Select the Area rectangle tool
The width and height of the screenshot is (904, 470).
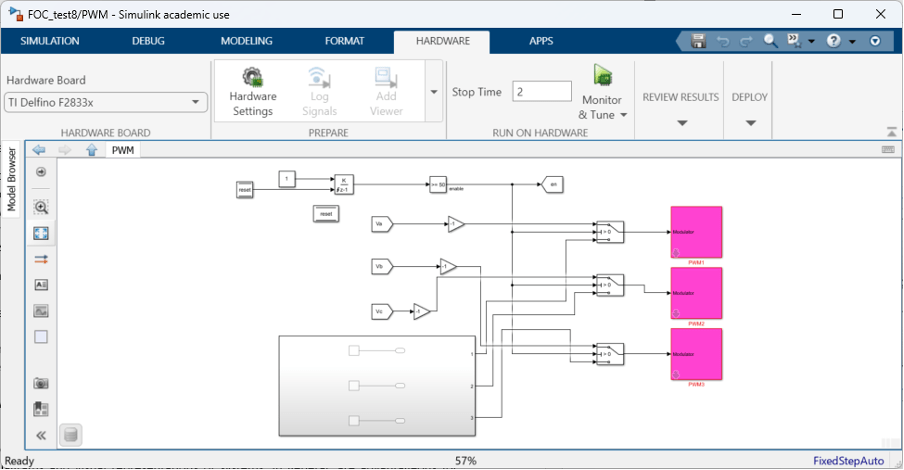pos(41,337)
